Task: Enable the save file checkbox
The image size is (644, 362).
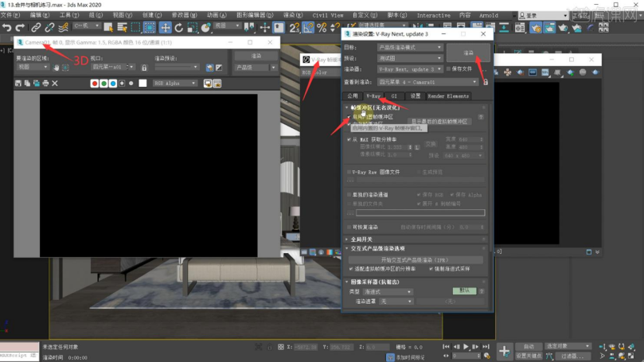Action: [x=448, y=69]
